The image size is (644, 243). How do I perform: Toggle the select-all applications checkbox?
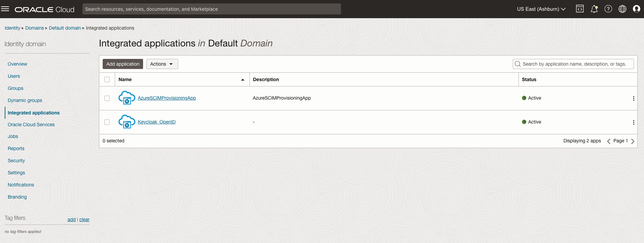pyautogui.click(x=107, y=79)
